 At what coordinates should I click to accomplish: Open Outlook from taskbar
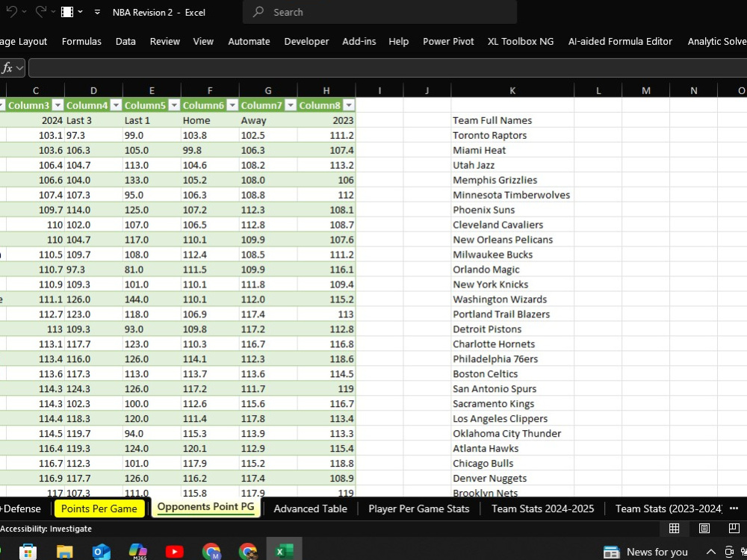tap(101, 552)
